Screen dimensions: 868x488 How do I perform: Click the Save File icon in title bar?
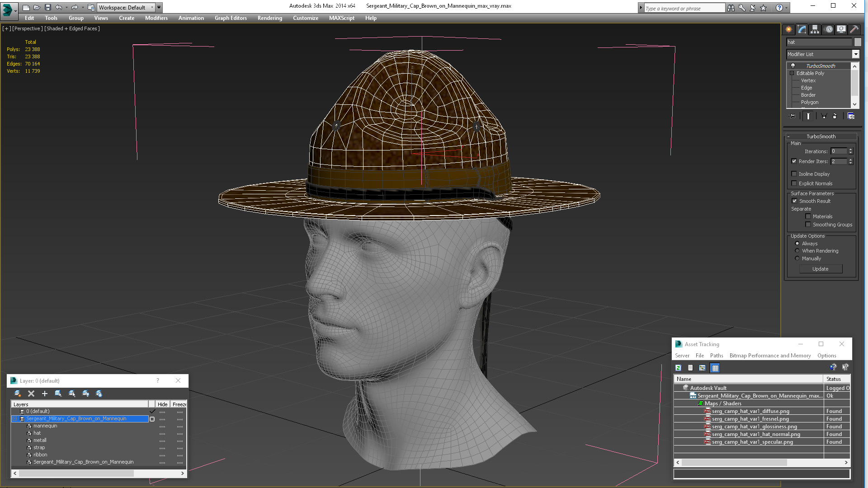click(x=47, y=7)
